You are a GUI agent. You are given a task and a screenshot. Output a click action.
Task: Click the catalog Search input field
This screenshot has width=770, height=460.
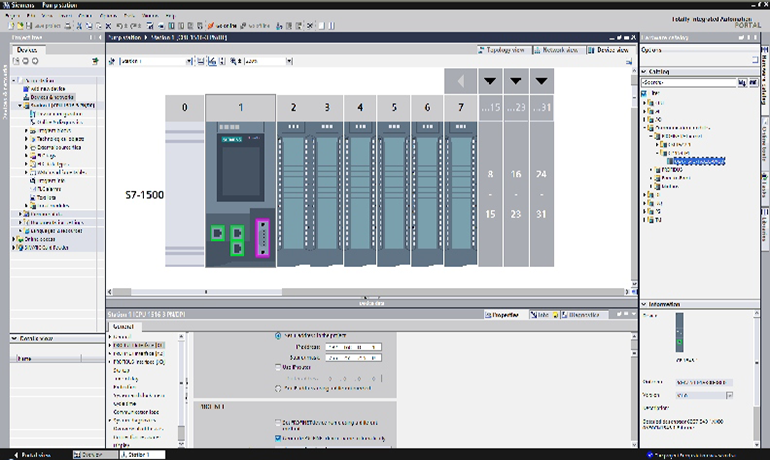click(686, 82)
